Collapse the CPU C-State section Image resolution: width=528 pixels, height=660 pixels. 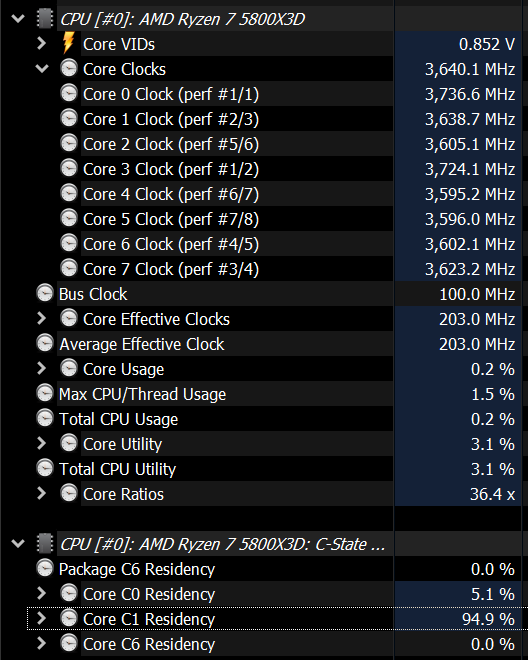coord(18,543)
